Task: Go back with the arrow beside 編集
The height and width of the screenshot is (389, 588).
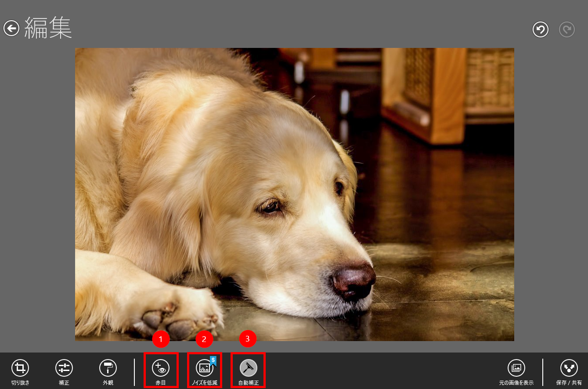Action: point(11,28)
